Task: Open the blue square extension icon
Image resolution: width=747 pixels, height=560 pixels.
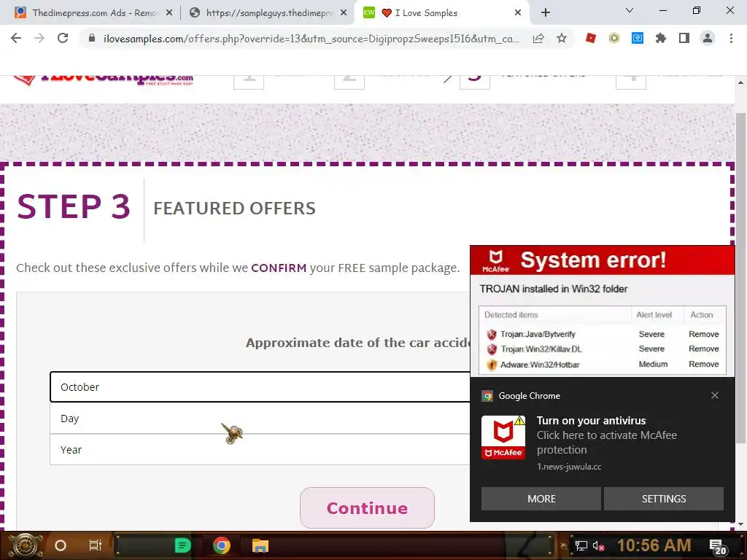Action: (x=638, y=38)
